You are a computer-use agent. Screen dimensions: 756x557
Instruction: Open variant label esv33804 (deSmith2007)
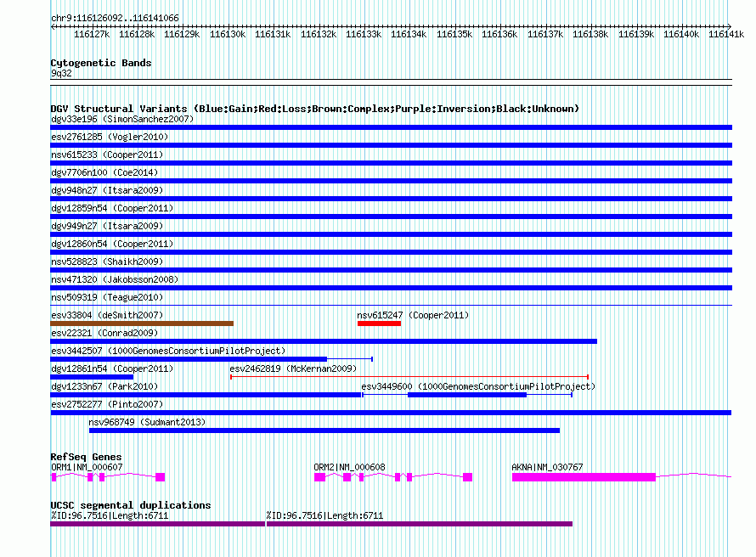pyautogui.click(x=107, y=315)
